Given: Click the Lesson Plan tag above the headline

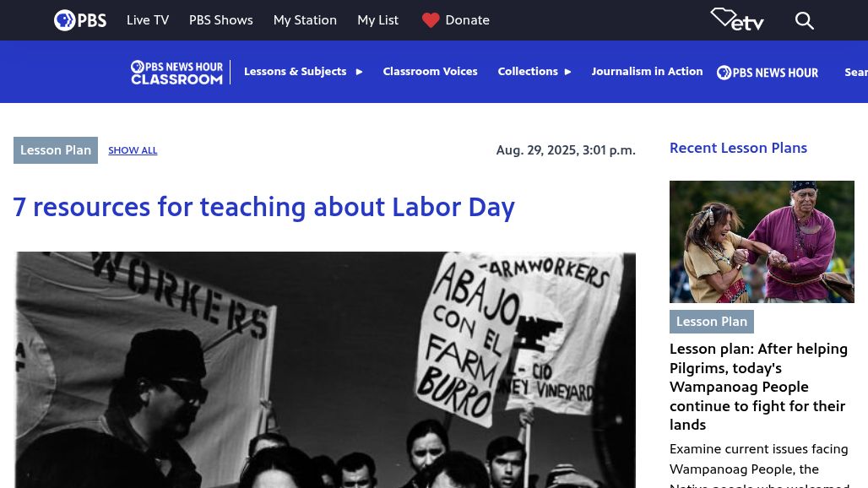Looking at the screenshot, I should [x=56, y=150].
